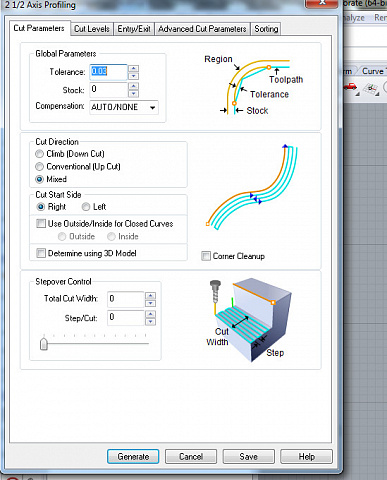Click the Total Cut Width field
Viewport: 387px width, 480px height.
coord(125,299)
